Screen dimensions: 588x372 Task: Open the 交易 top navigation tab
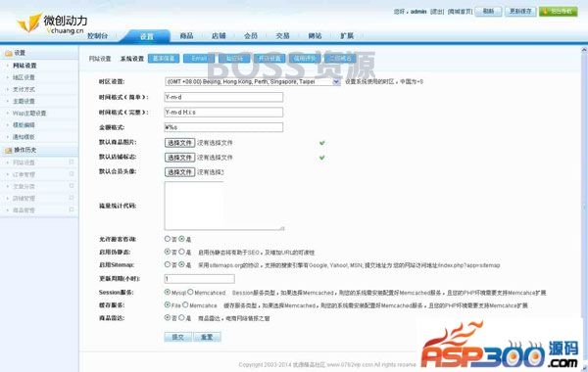283,36
